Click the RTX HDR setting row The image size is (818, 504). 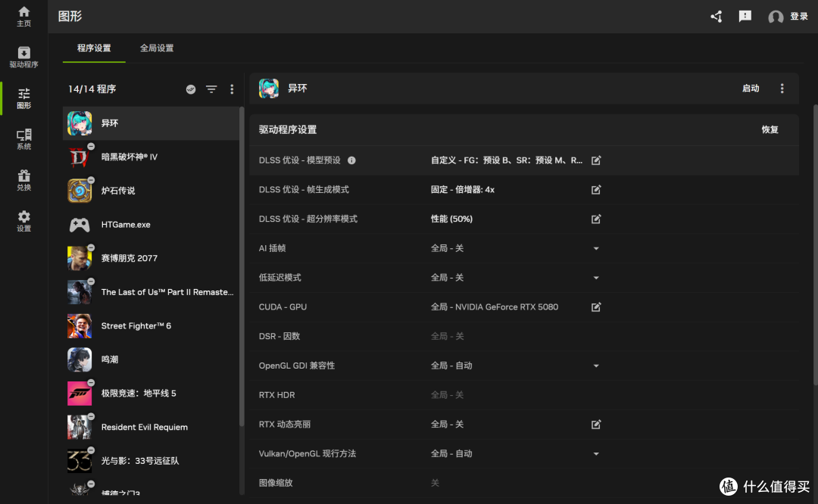[x=524, y=395]
